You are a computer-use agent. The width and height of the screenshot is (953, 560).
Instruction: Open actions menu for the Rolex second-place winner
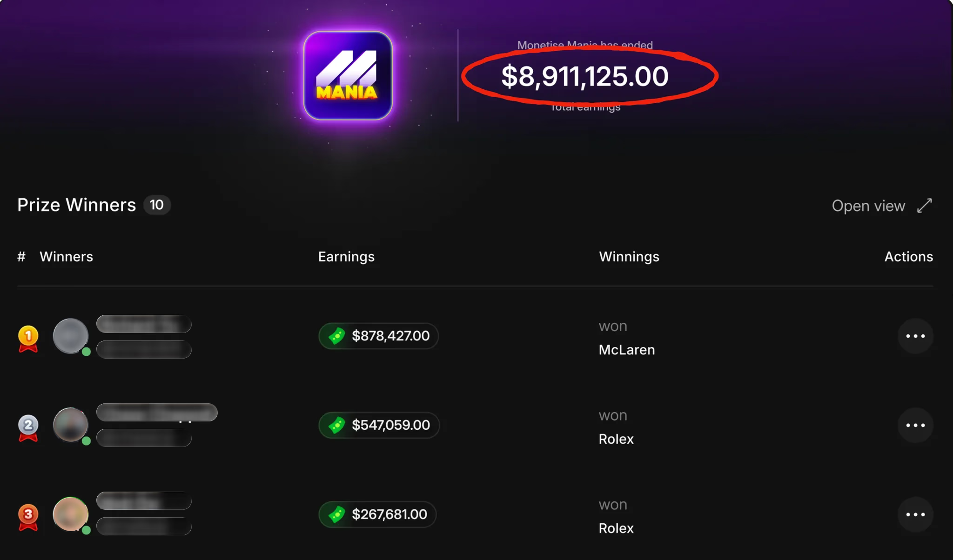coord(916,425)
